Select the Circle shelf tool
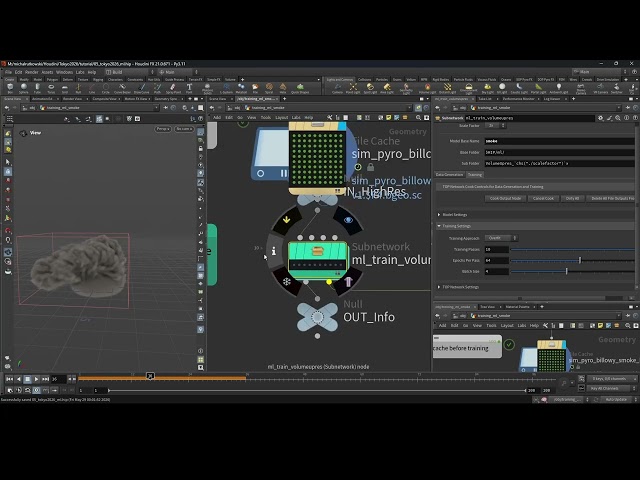Viewport: 640px width, 480px height. point(105,88)
